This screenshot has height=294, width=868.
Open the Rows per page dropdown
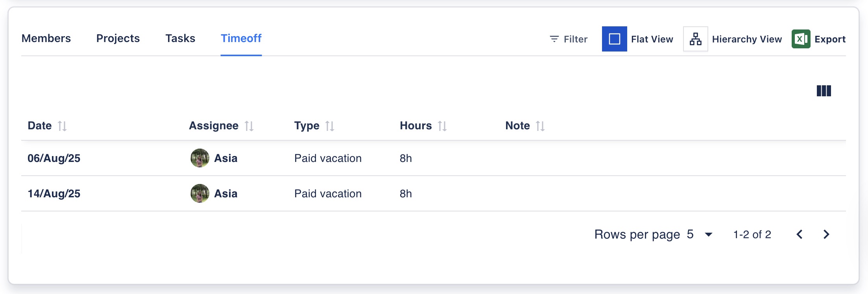pyautogui.click(x=708, y=235)
